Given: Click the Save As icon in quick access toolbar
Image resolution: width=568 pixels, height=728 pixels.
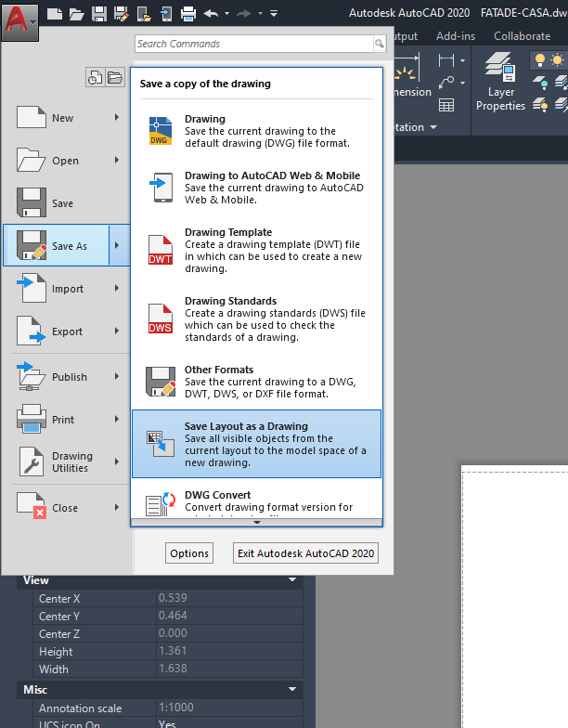Looking at the screenshot, I should coord(121,14).
